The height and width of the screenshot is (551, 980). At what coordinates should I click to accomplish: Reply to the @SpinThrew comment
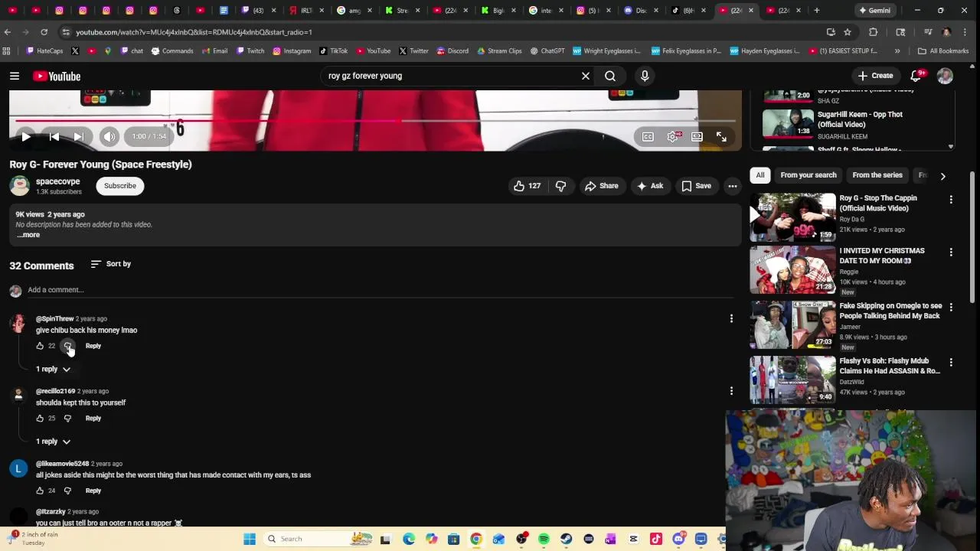(x=93, y=346)
